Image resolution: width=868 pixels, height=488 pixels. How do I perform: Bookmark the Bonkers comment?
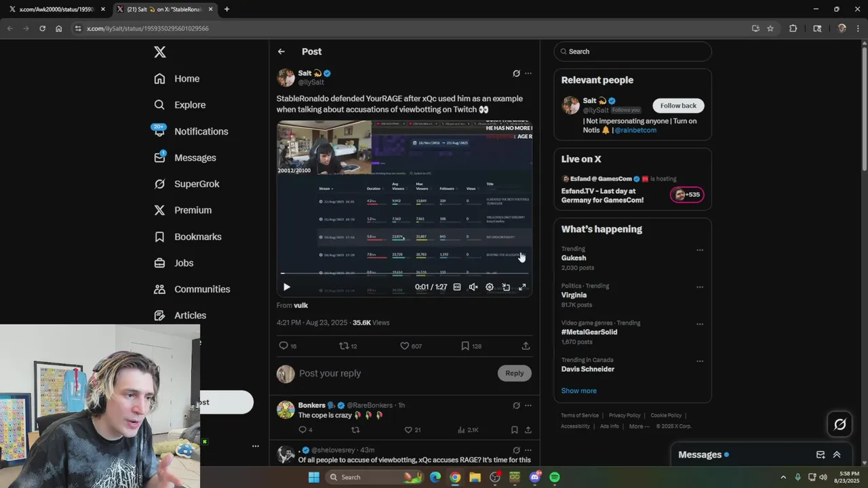[x=515, y=430]
